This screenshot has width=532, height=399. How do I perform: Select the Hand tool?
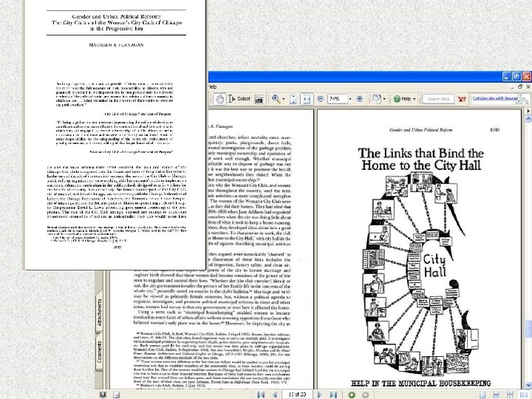tap(220, 99)
